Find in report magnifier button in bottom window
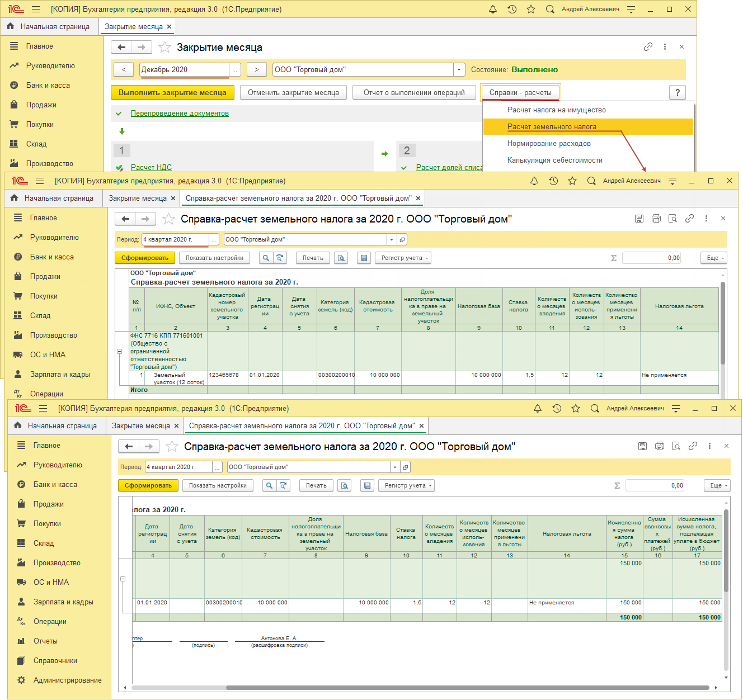 (269, 485)
